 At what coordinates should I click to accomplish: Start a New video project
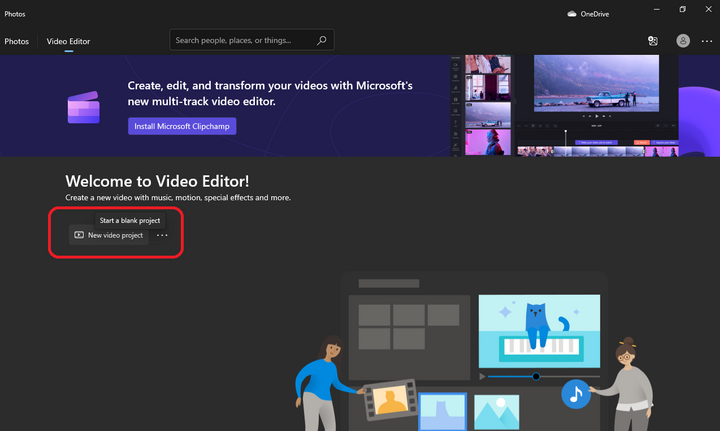pos(109,235)
